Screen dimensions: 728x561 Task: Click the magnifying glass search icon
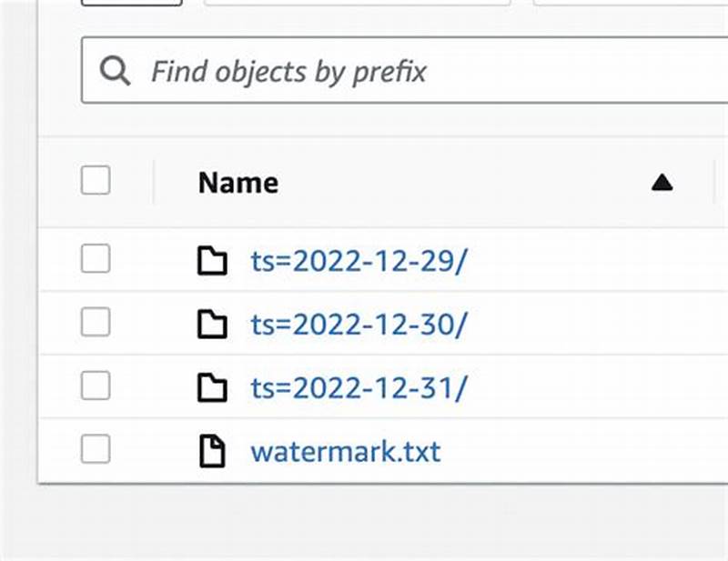coord(116,70)
